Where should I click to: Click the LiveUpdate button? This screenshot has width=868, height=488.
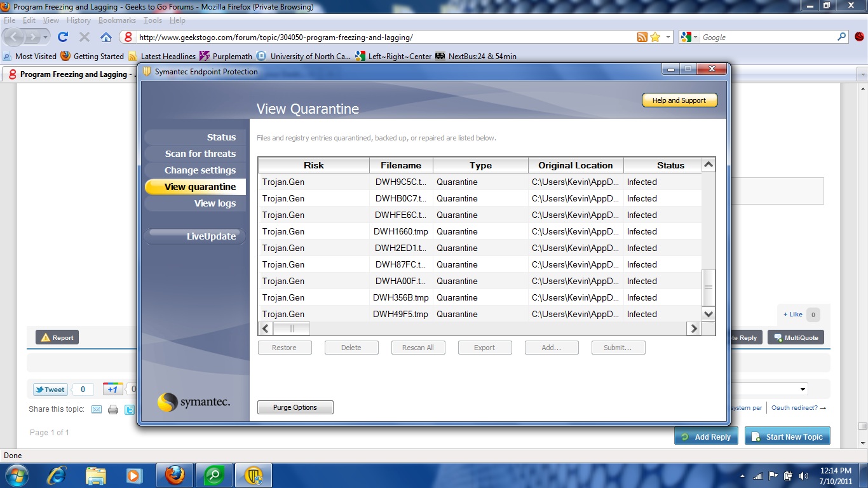click(194, 236)
